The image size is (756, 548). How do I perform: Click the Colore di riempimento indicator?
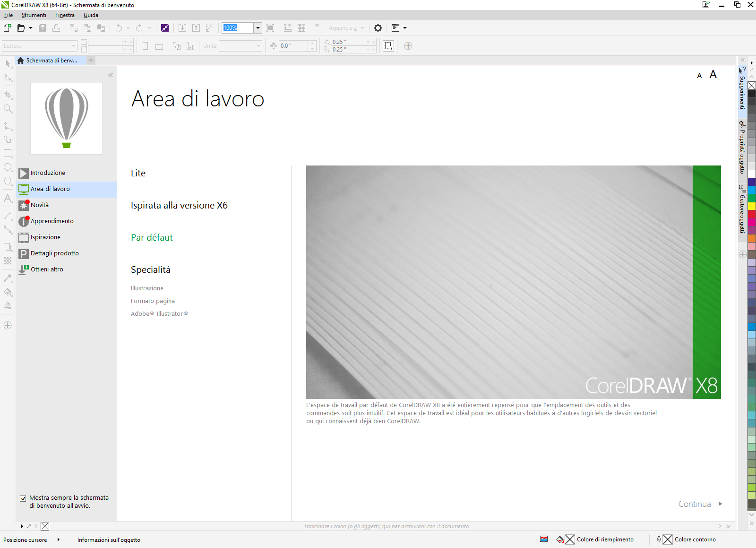pos(595,539)
